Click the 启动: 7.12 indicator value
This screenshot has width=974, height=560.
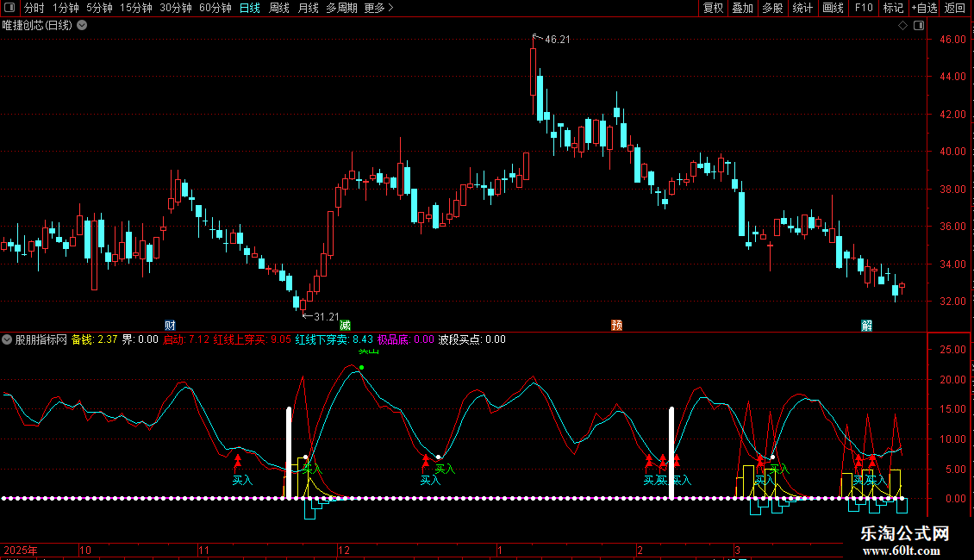185,339
